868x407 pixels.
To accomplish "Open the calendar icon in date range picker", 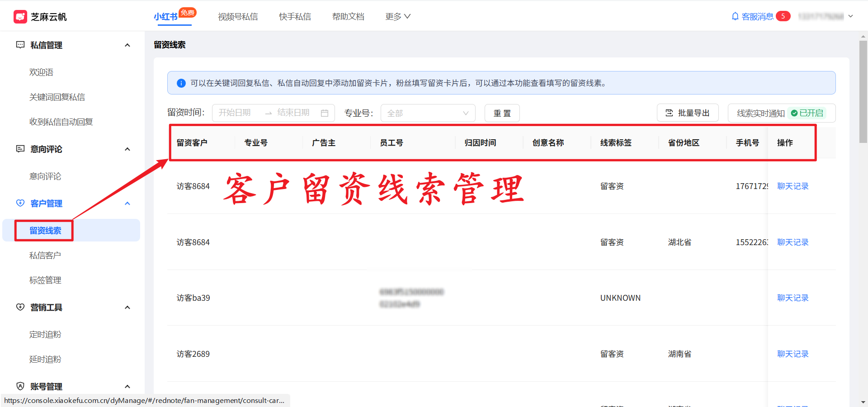I will 325,113.
